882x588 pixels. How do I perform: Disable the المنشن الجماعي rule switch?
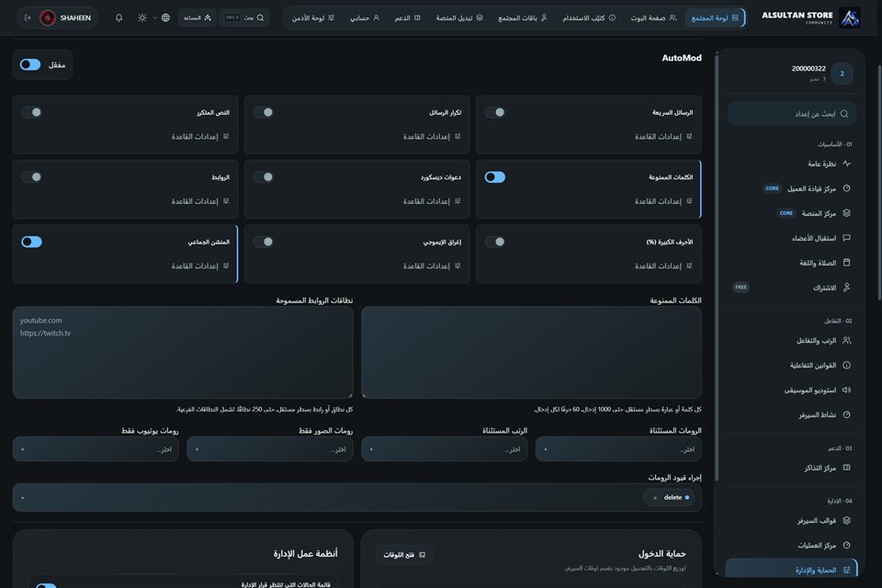click(31, 242)
